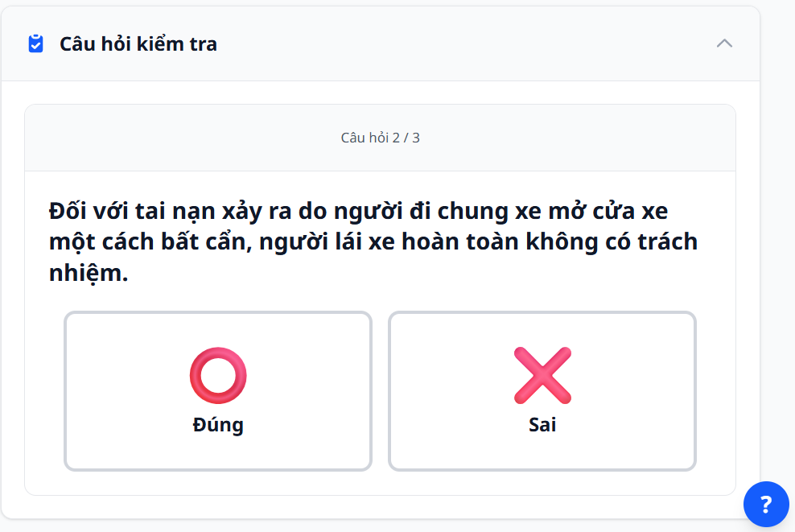Click the "Câu hỏi kiểm tra" heading
Image resolution: width=795 pixels, height=532 pixels.
(x=138, y=43)
